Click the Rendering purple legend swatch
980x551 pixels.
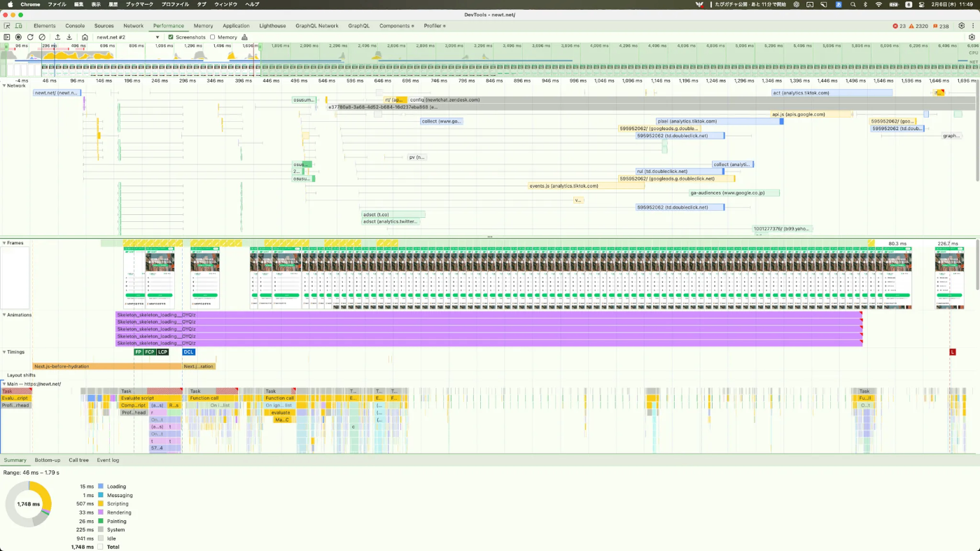tap(101, 512)
